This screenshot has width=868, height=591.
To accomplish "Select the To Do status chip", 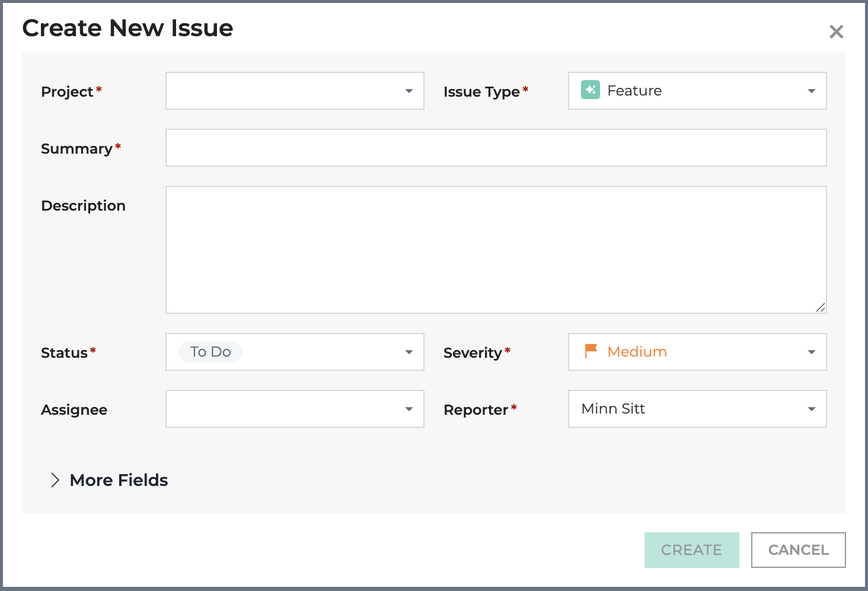I will pos(210,352).
